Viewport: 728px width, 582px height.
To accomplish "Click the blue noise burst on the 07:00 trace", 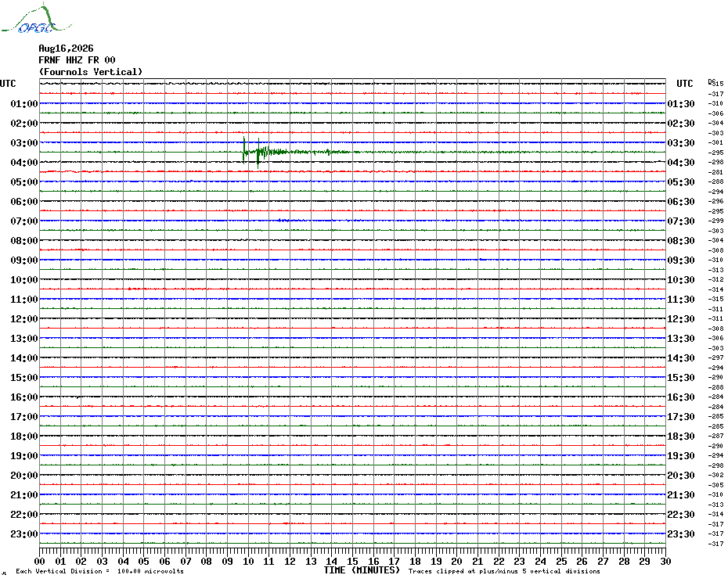I will pos(283,221).
